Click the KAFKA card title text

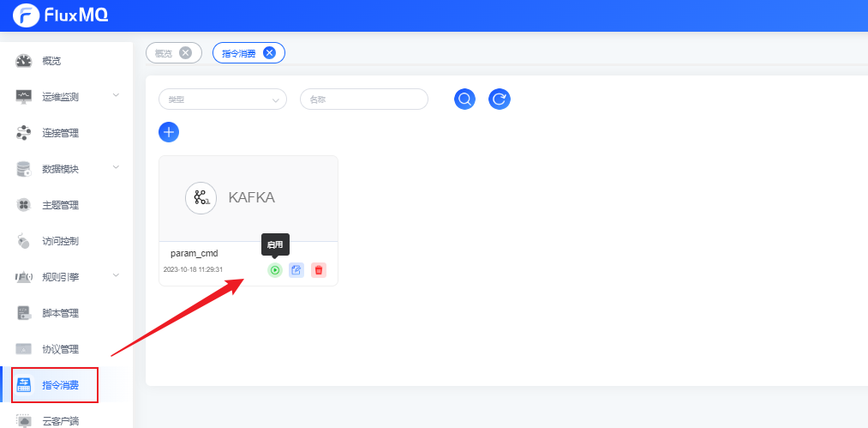[251, 197]
